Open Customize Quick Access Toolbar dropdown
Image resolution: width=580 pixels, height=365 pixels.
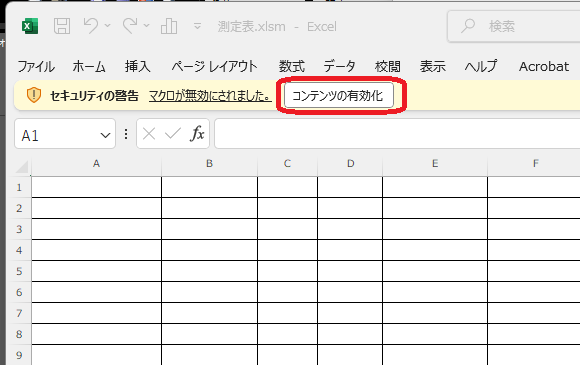(198, 26)
